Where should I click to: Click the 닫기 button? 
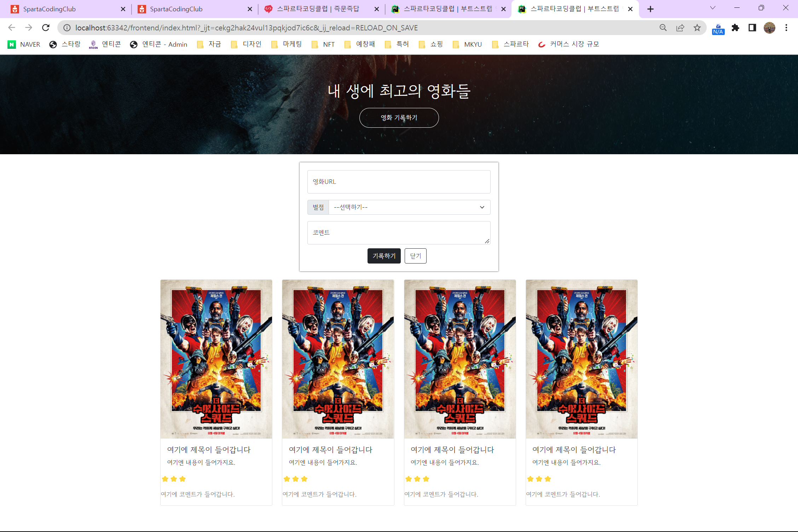pyautogui.click(x=416, y=256)
